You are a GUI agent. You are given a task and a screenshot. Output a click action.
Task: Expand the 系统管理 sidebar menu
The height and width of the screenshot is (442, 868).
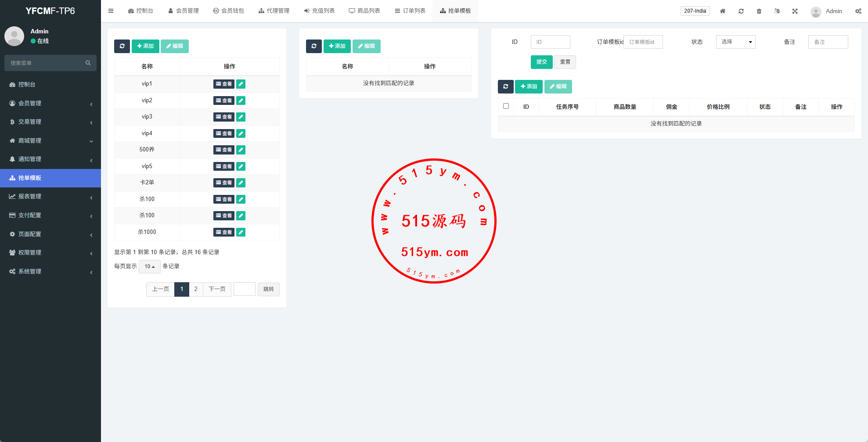point(50,271)
